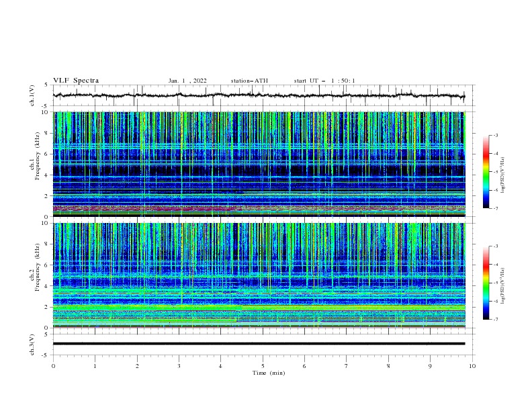Click the color bar beside the ch.1 spectrogram
Image resolution: width=532 pixels, height=411 pixels.
[x=486, y=172]
